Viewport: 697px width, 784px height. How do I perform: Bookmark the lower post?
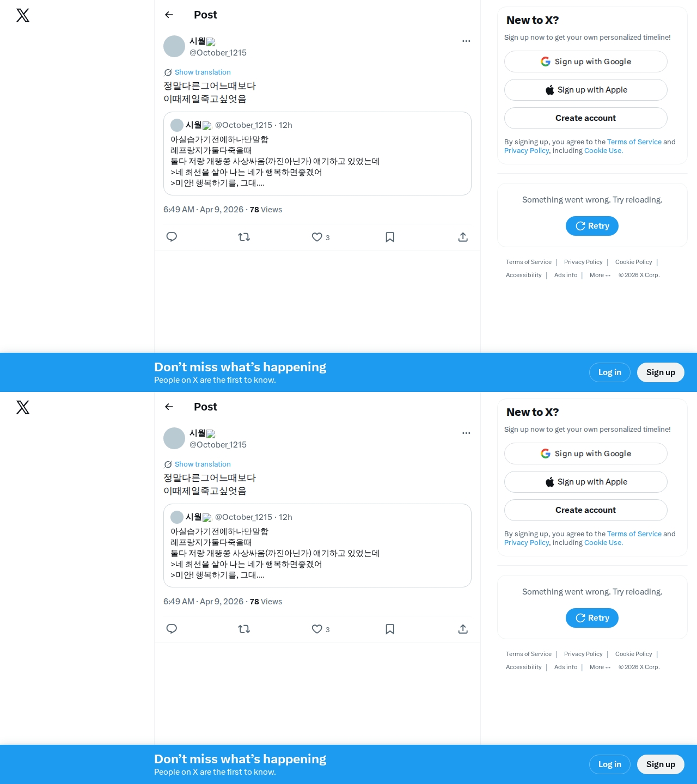(x=390, y=629)
